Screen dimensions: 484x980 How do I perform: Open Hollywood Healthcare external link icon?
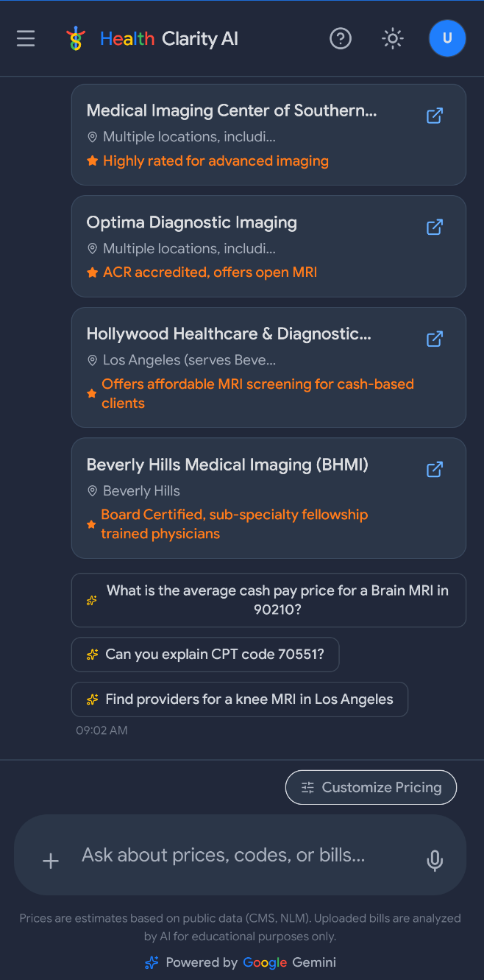[435, 339]
